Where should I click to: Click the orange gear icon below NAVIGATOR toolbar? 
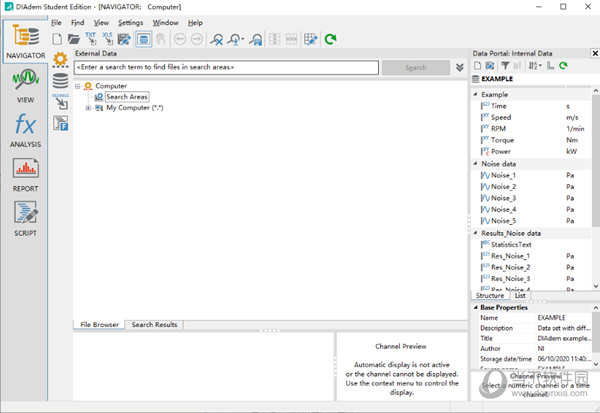(60, 58)
